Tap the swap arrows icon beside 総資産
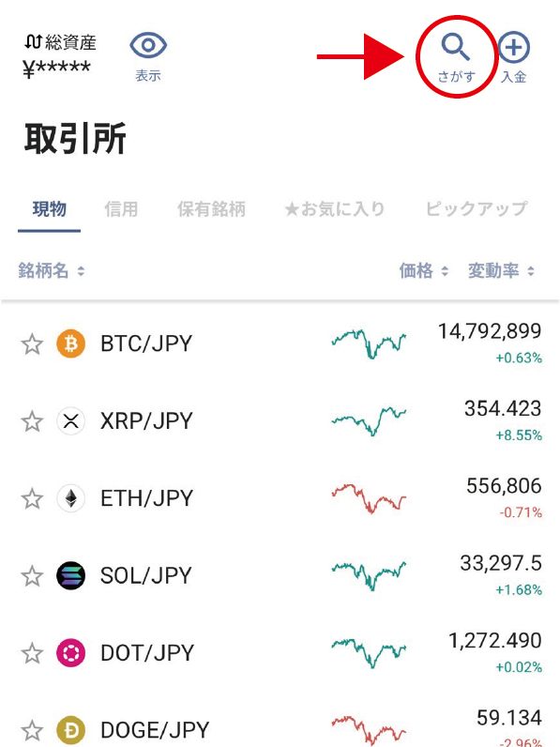The width and height of the screenshot is (560, 747). [x=34, y=42]
